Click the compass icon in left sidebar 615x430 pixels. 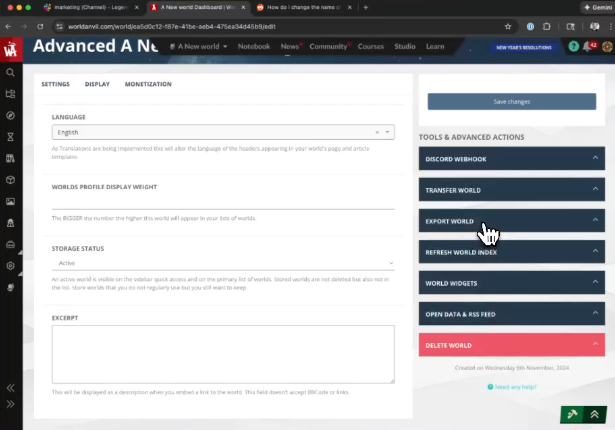(x=11, y=115)
